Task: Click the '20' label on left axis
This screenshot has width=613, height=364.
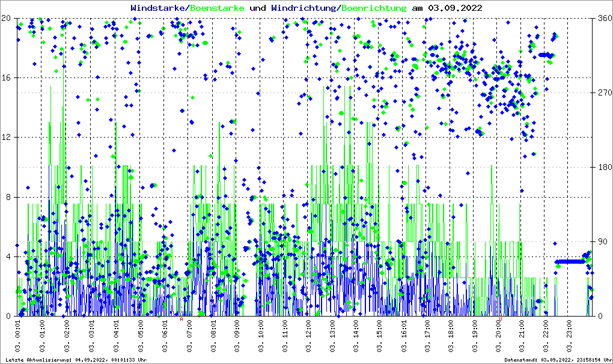Action: (x=7, y=18)
